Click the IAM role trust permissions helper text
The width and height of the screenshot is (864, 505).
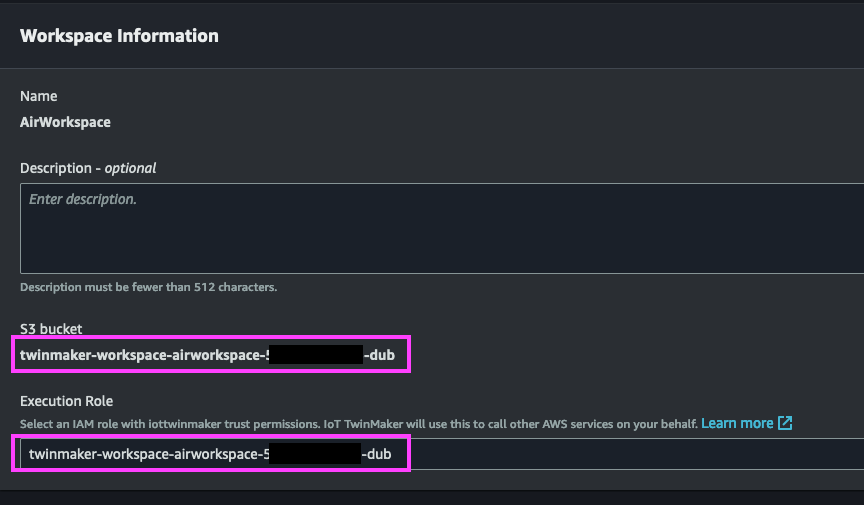(359, 424)
